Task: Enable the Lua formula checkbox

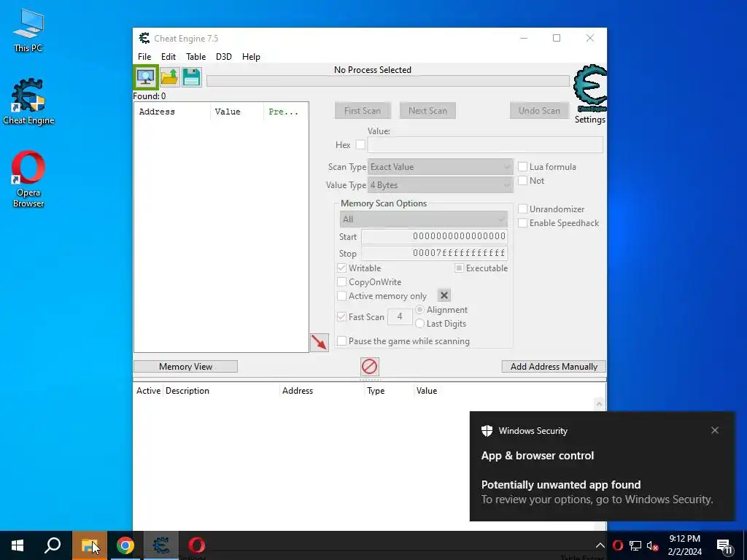Action: pyautogui.click(x=522, y=167)
